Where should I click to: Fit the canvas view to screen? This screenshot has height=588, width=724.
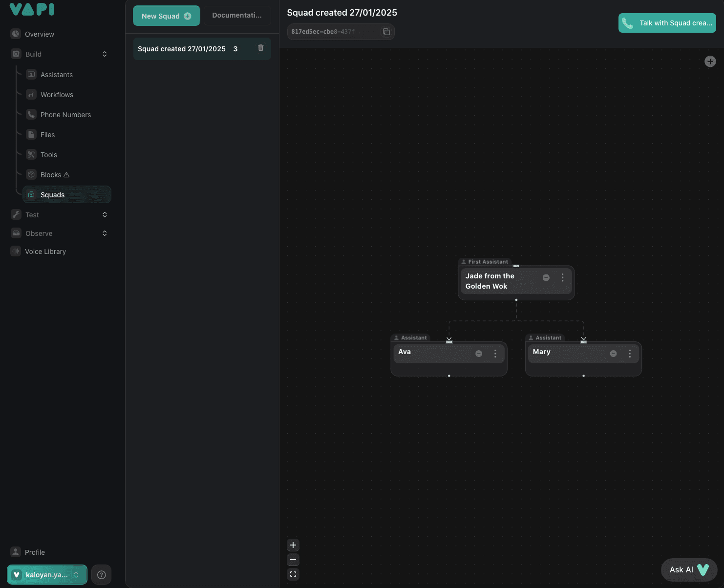293,574
